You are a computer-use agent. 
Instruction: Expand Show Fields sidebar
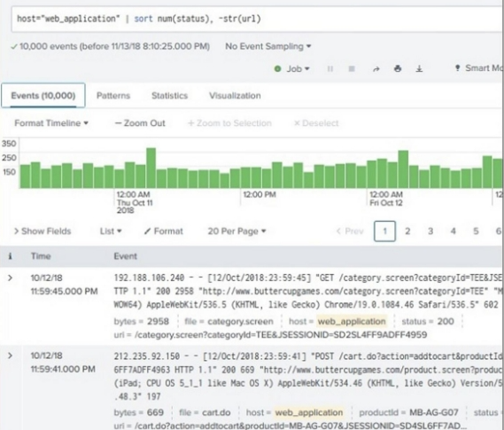point(43,231)
